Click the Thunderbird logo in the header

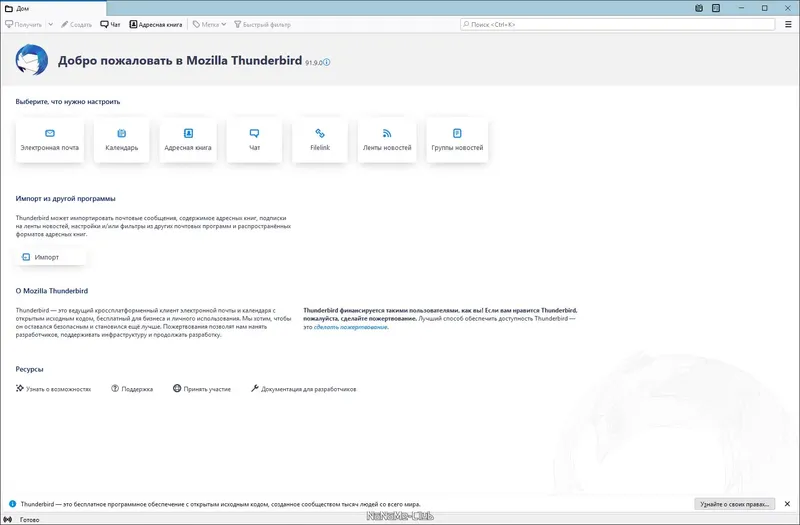pyautogui.click(x=32, y=60)
